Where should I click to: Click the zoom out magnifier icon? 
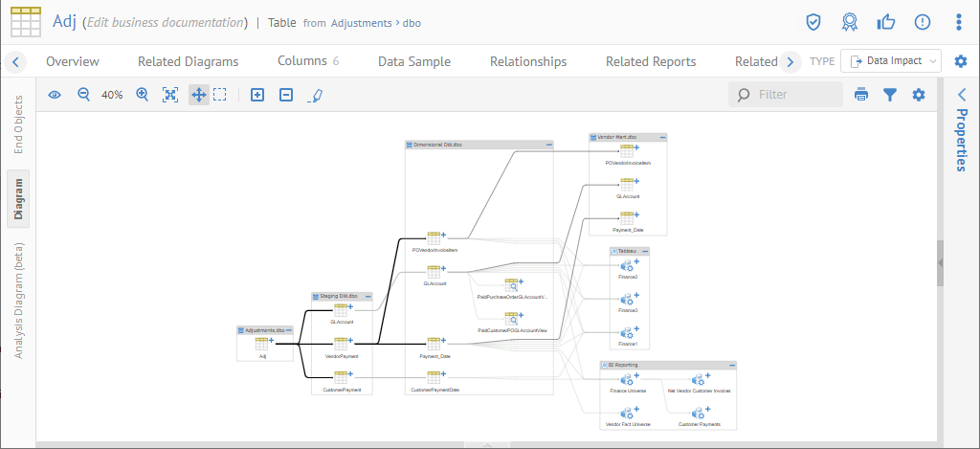(x=83, y=95)
